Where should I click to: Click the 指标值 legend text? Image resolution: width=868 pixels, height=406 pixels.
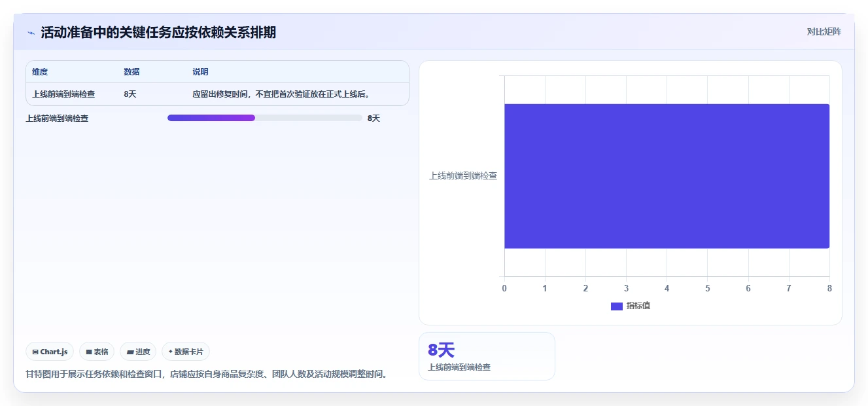point(638,306)
